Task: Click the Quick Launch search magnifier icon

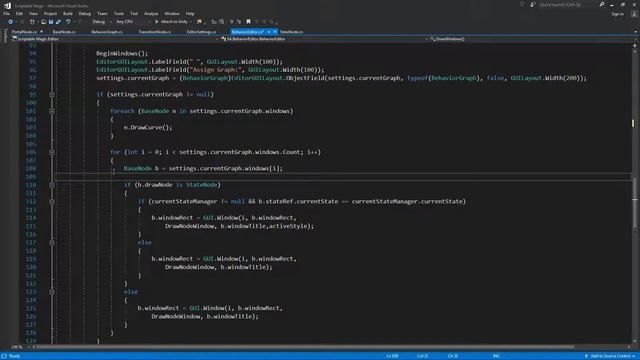Action: pyautogui.click(x=602, y=4)
